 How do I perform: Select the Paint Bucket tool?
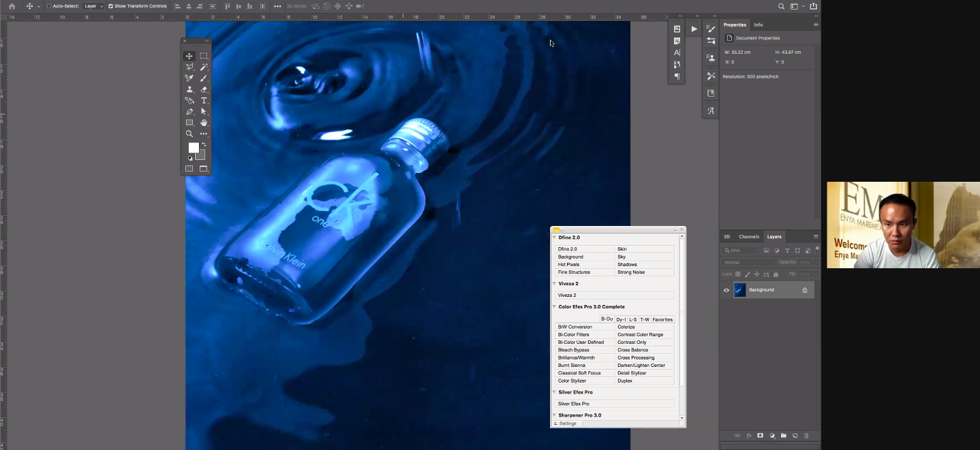(x=189, y=100)
